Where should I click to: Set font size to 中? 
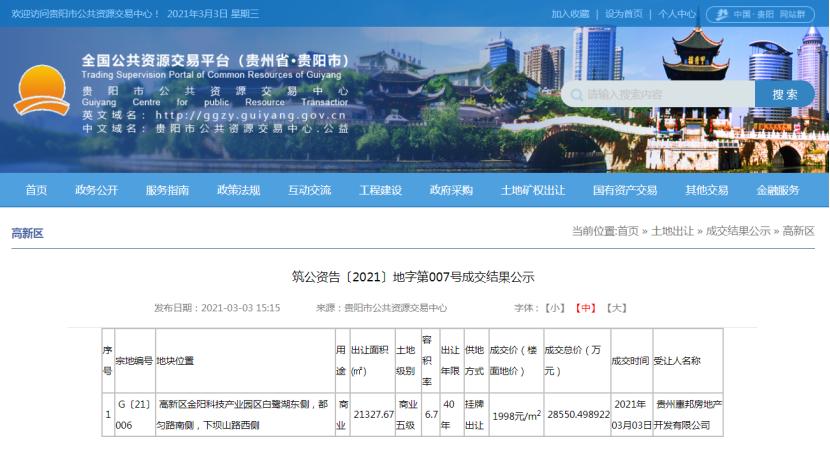(586, 308)
